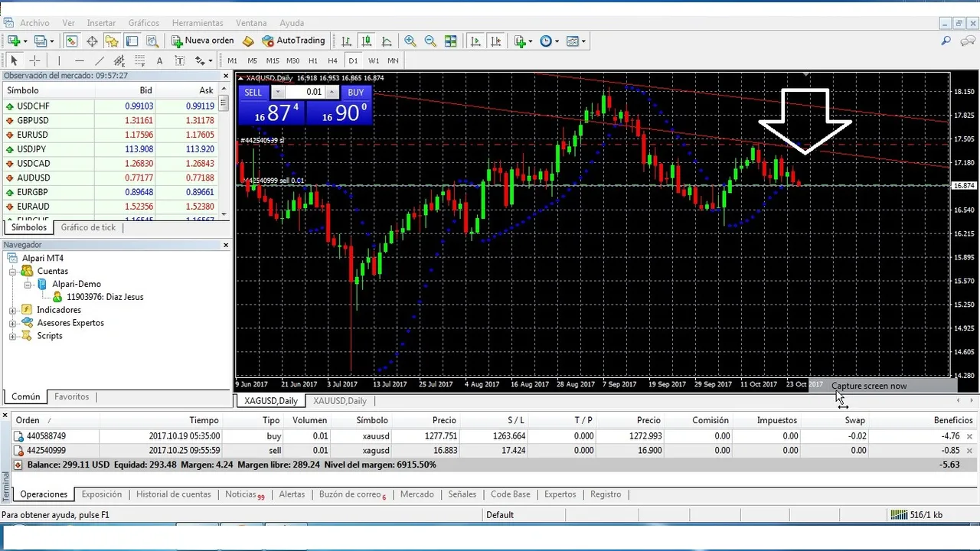Viewport: 980px width, 551px height.
Task: Toggle AutoTrading button
Action: pyautogui.click(x=293, y=41)
